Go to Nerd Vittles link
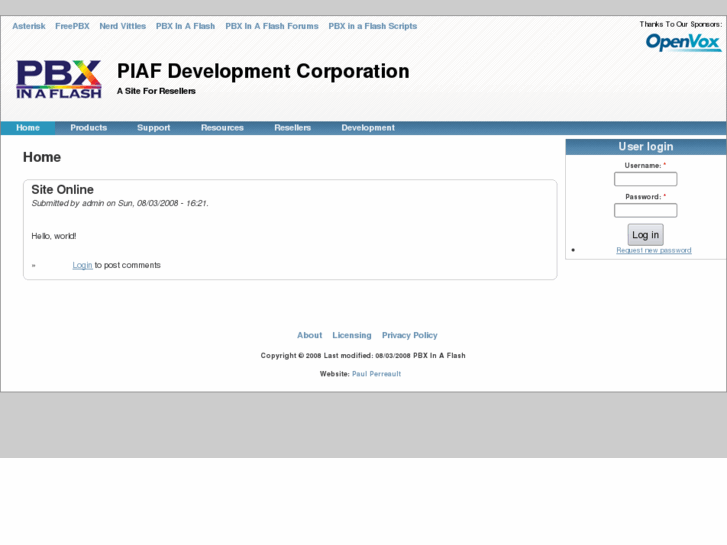Screen dimensions: 727x545 click(122, 26)
